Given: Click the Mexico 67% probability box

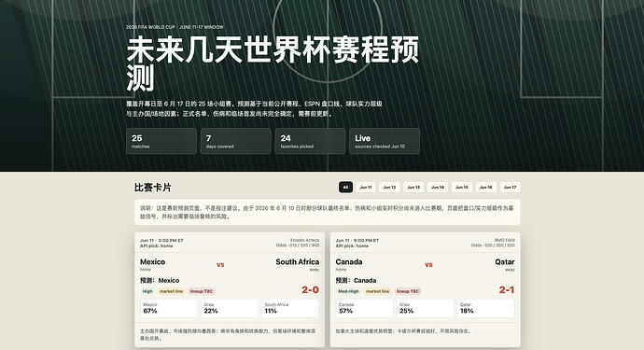Looking at the screenshot, I should (x=169, y=308).
